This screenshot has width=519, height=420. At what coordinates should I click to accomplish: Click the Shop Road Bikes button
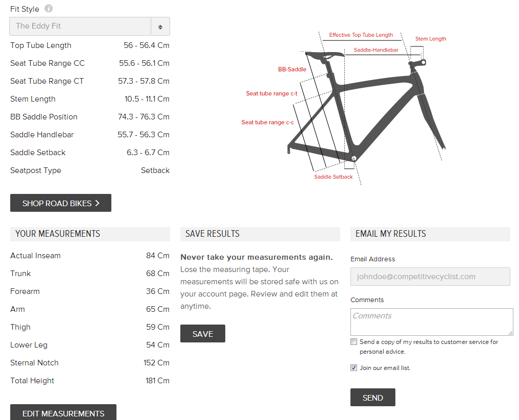[61, 203]
